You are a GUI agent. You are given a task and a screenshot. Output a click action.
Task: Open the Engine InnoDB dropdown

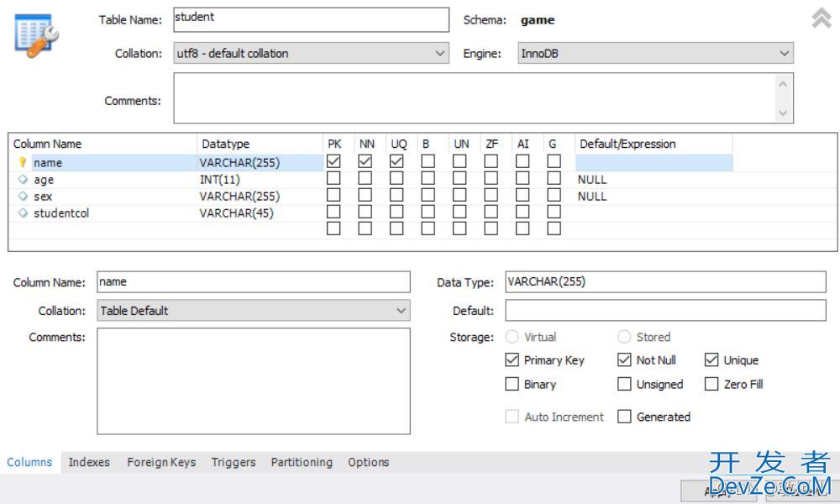click(655, 53)
